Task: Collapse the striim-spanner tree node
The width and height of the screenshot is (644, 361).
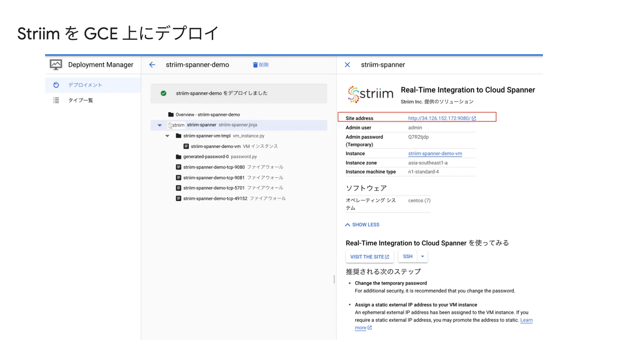Action: pyautogui.click(x=160, y=125)
